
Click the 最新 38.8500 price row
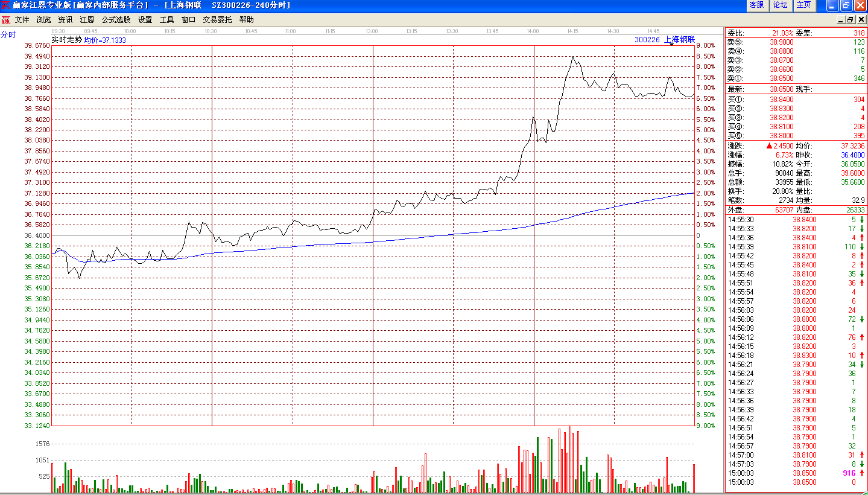796,89
